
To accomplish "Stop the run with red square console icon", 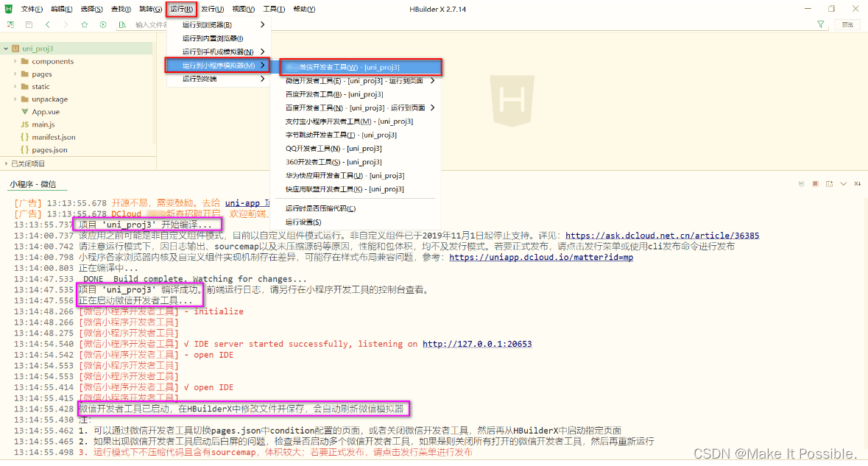I will [816, 184].
